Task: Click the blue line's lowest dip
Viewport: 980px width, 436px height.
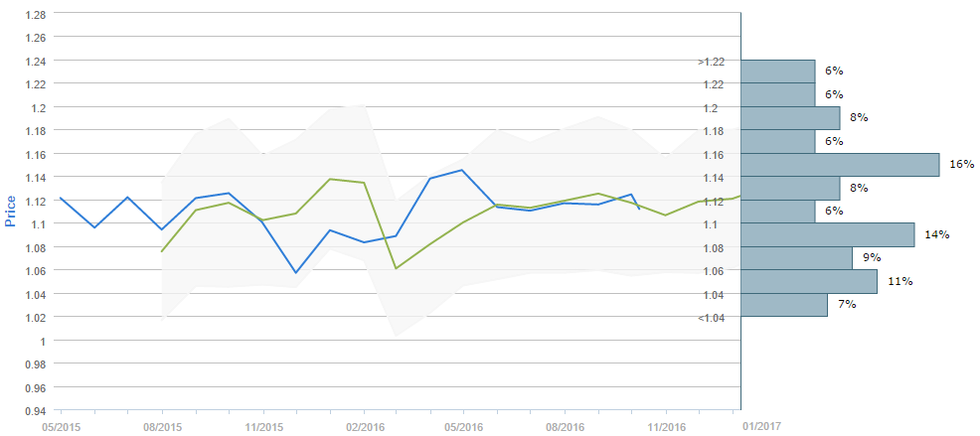Action: (x=296, y=272)
